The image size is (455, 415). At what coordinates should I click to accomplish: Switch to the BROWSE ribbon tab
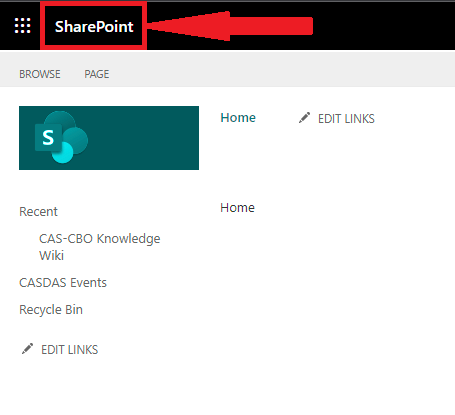(x=40, y=74)
